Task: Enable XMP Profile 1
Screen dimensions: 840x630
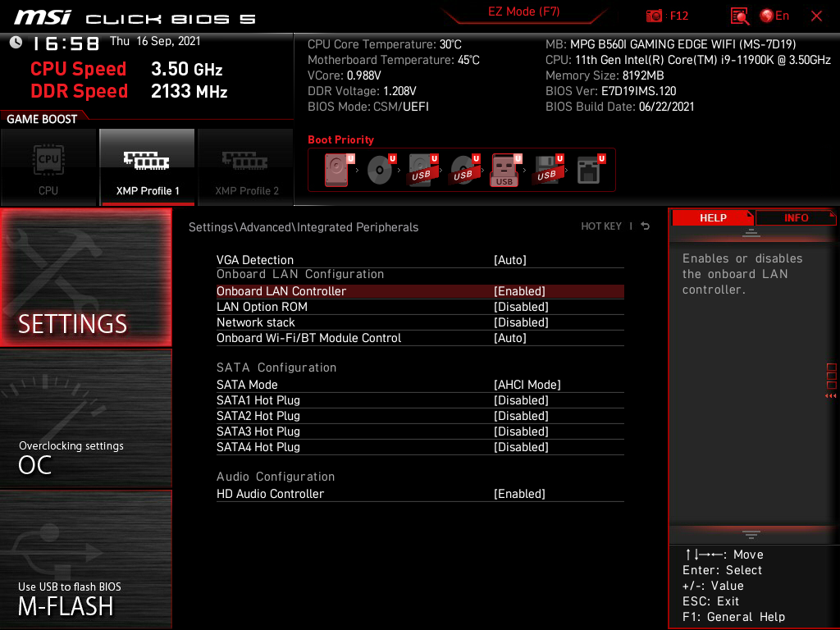Action: (x=147, y=167)
